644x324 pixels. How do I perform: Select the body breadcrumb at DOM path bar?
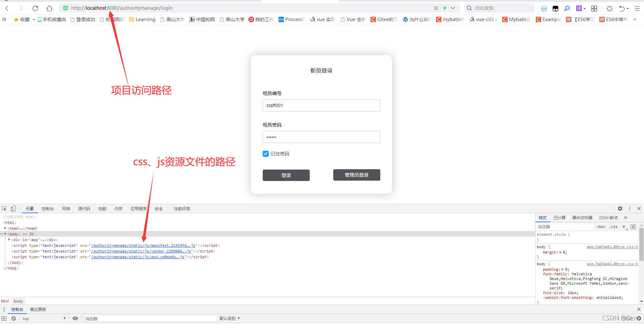tap(18, 301)
